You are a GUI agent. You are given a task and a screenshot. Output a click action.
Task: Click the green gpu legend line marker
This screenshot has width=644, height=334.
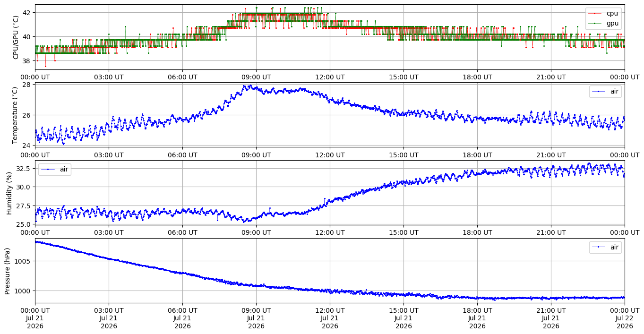(x=595, y=23)
